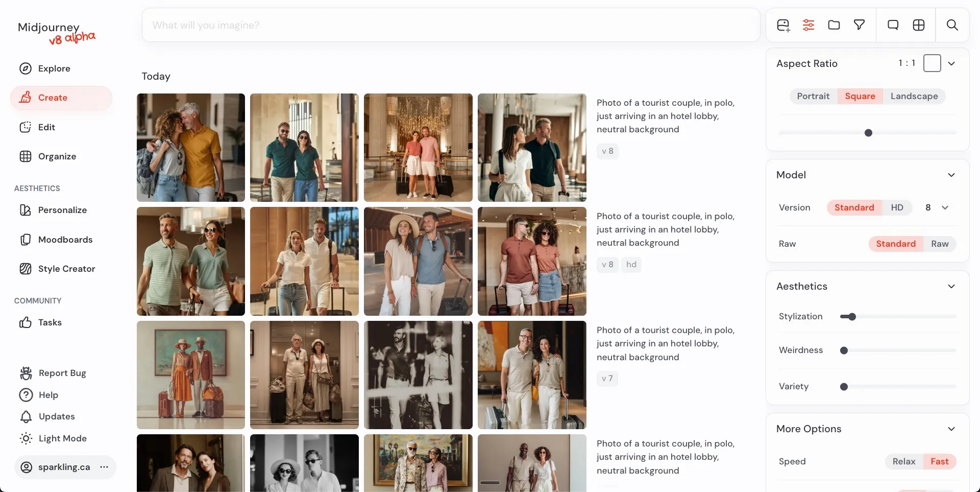Select the Create paintbrush icon
Image resolution: width=980 pixels, height=492 pixels.
[25, 98]
